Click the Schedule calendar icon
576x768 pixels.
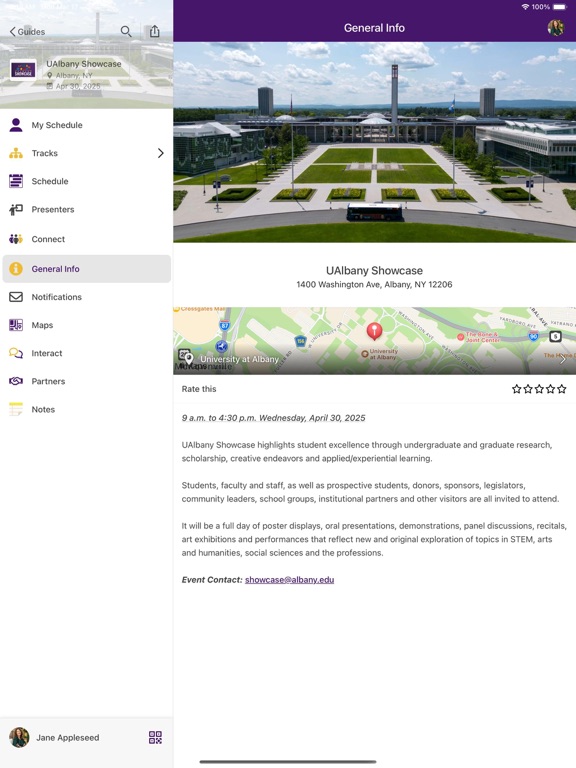(x=16, y=181)
